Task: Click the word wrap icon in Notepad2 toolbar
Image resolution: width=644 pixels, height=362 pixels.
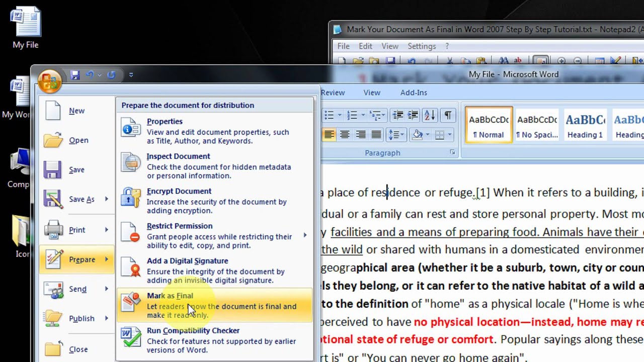Action: pos(540,61)
